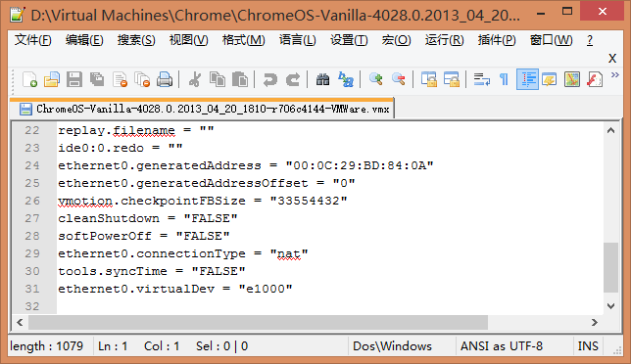Click line number 24 in the margin
631x364 pixels.
[x=32, y=165]
